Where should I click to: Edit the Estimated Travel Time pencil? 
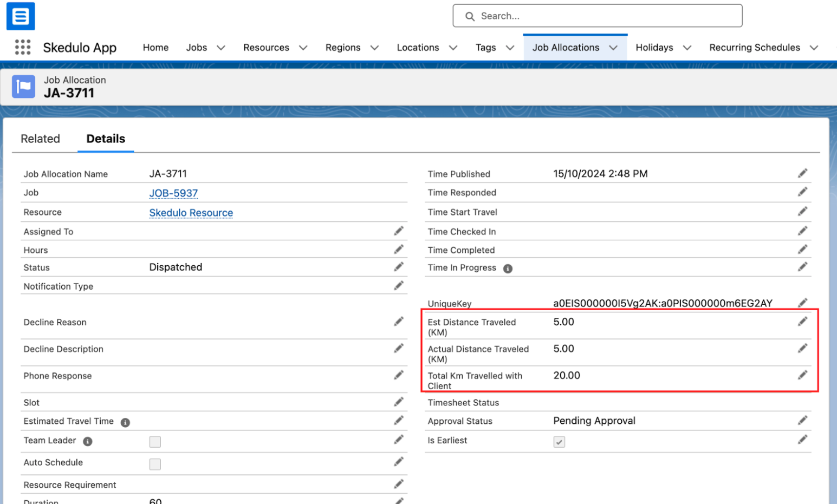399,421
